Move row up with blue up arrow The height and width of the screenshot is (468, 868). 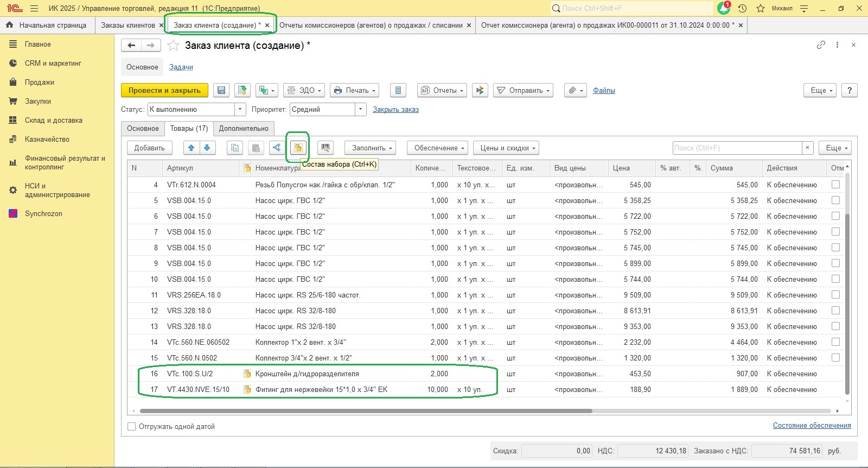(x=191, y=148)
